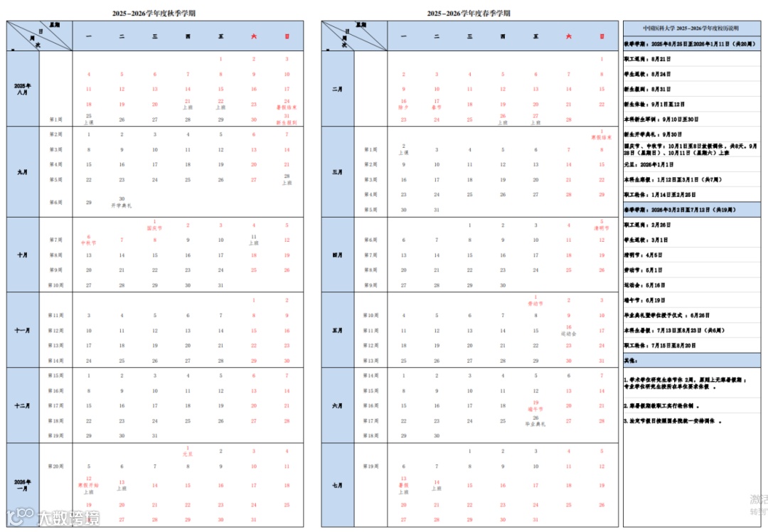Click the '三月' month label in spring calendar

338,172
